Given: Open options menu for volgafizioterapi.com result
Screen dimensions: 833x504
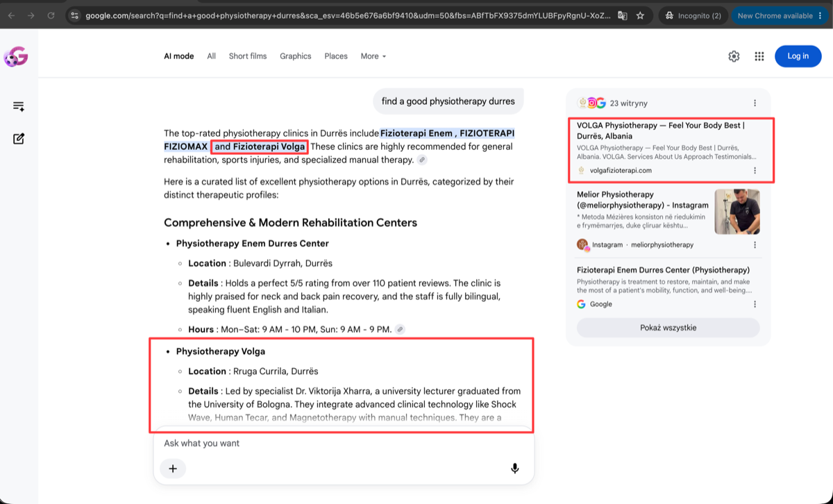Looking at the screenshot, I should tap(755, 170).
